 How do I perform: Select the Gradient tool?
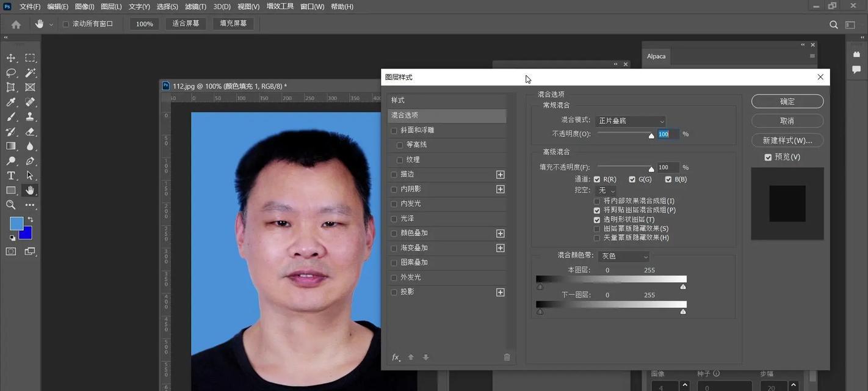11,146
